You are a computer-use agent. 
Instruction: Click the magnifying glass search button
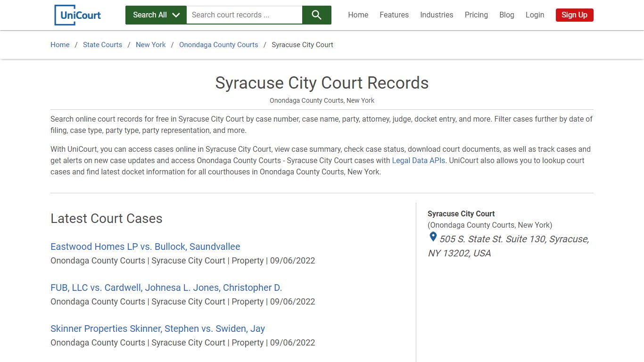pos(317,15)
